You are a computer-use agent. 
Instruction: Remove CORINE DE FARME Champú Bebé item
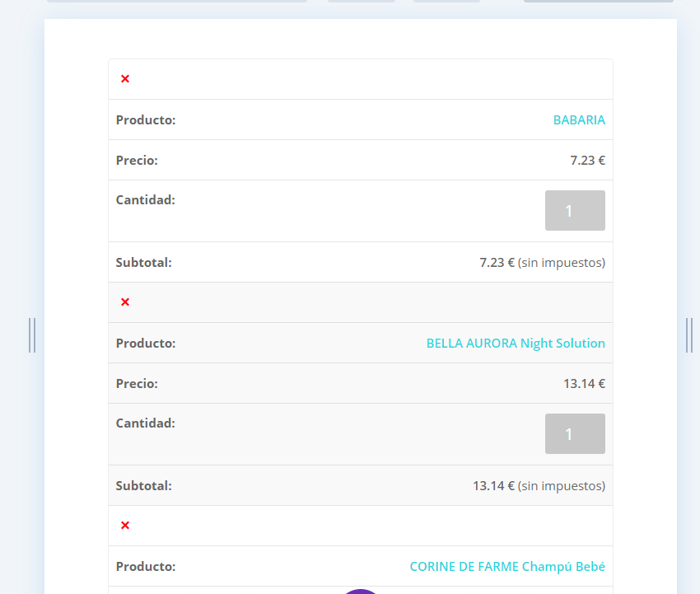click(125, 526)
